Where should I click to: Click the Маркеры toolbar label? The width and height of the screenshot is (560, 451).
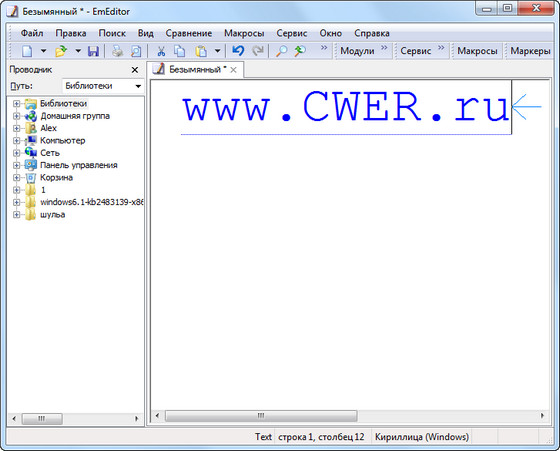[530, 51]
